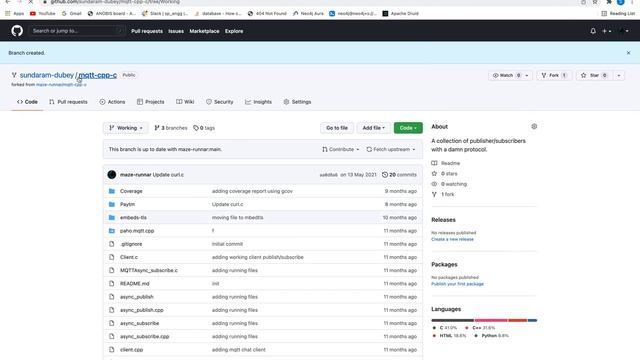Click the Update curl.c commit message
This screenshot has height=360, width=640.
point(168,175)
